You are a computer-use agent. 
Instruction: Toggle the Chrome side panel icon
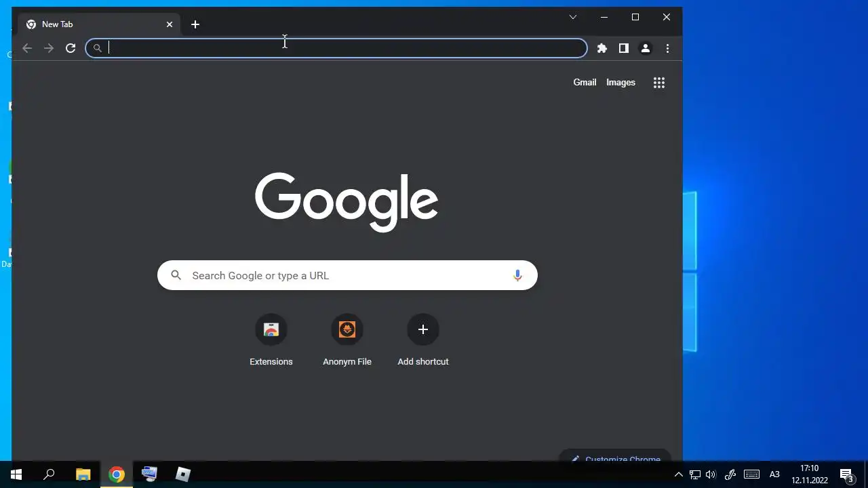coord(624,48)
